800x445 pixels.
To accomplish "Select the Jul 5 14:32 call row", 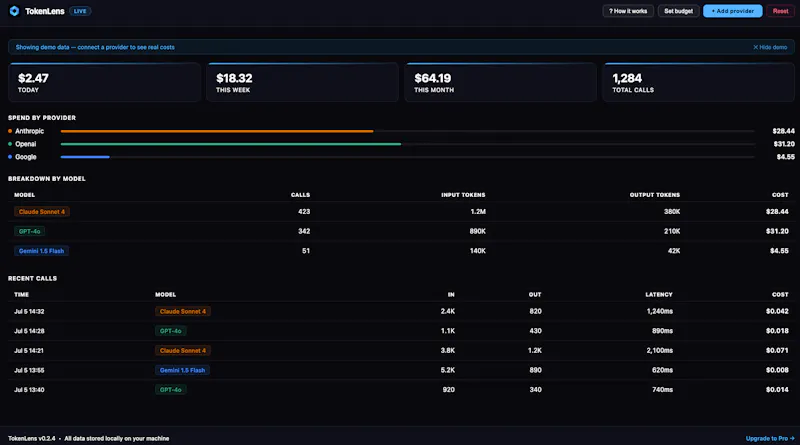I will [401, 311].
